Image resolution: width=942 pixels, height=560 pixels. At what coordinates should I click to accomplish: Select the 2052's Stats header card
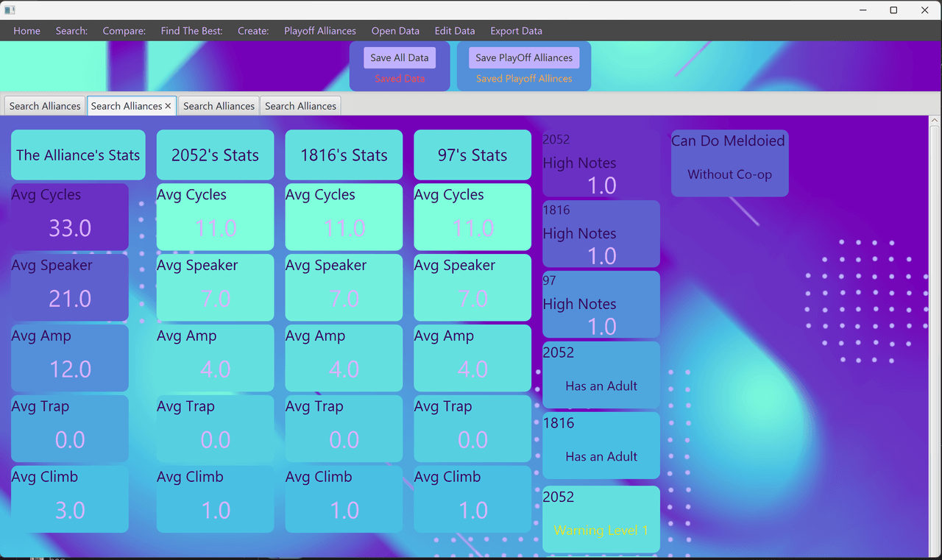pyautogui.click(x=215, y=155)
